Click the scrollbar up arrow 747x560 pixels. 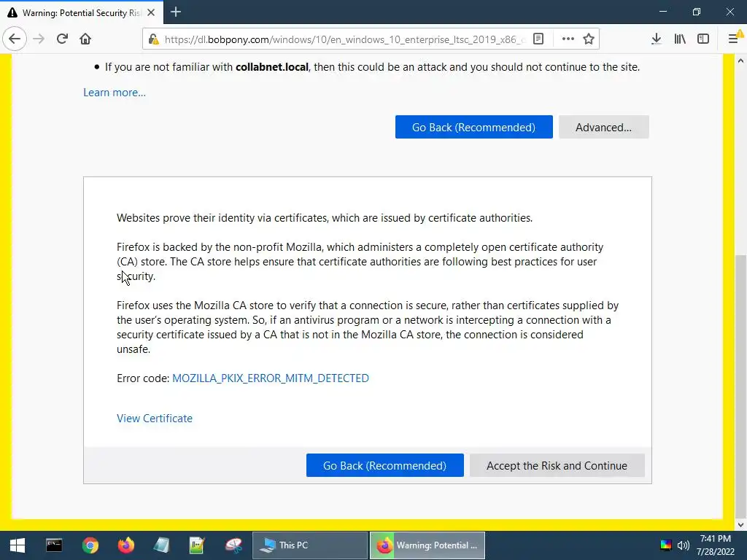coord(741,61)
